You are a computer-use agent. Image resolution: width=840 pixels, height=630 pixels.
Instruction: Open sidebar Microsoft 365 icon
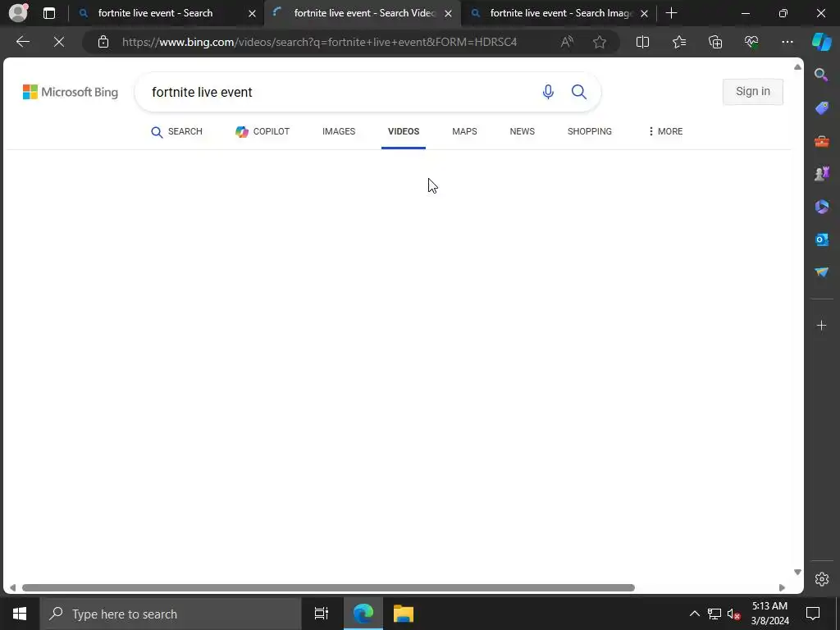click(x=821, y=207)
